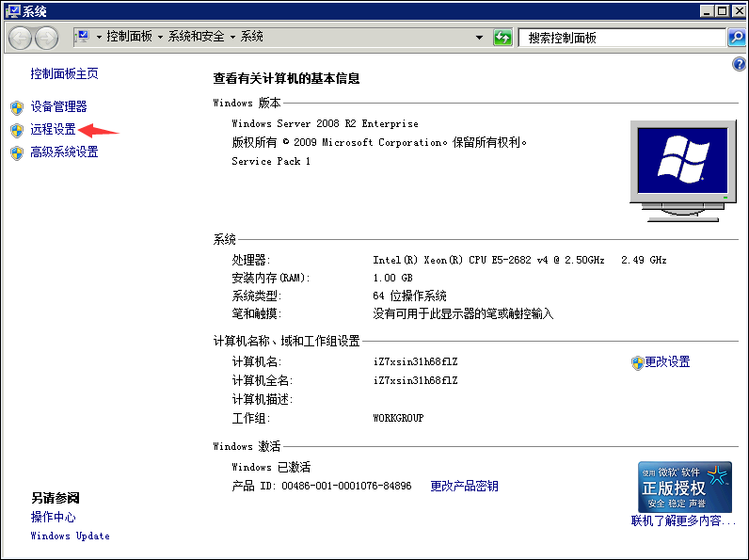Click the Intel Xeon processor value
The image size is (749, 560).
(x=519, y=260)
